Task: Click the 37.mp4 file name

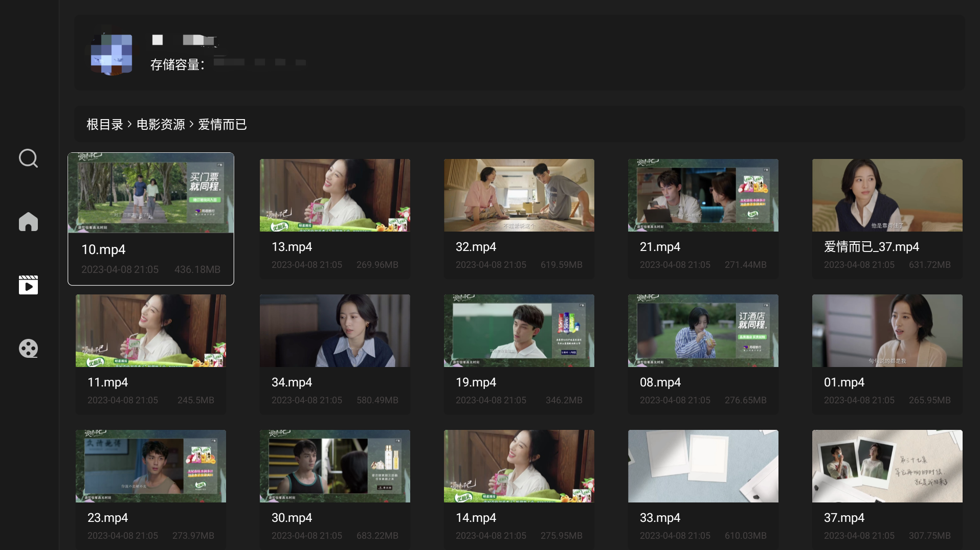Action: click(844, 518)
